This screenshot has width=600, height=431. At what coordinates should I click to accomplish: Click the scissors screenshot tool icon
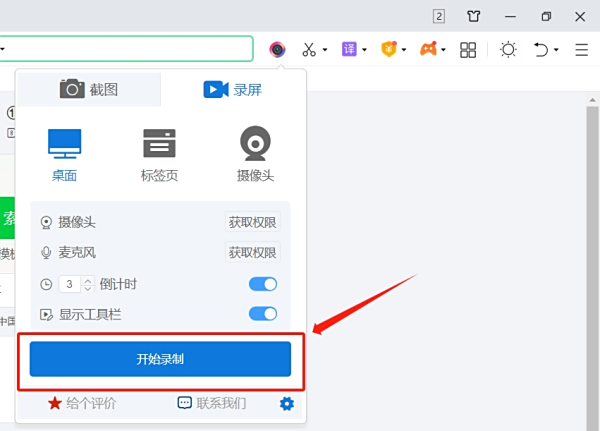point(309,49)
